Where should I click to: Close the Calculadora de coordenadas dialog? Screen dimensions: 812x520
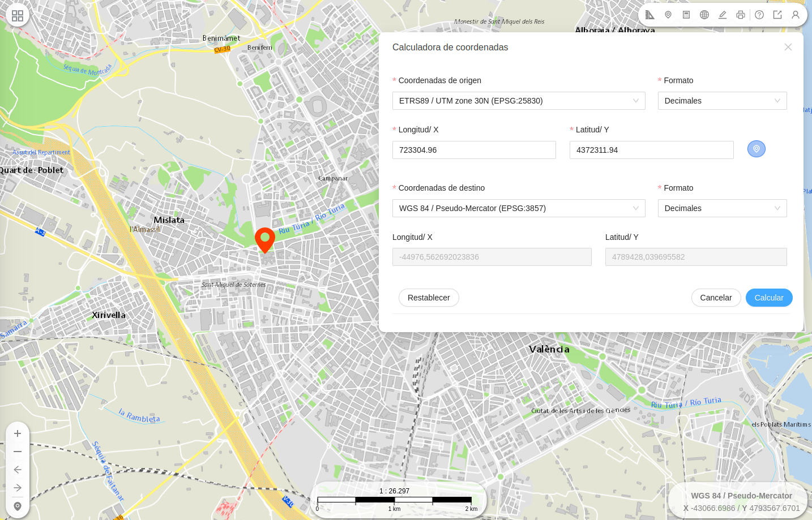coord(788,47)
